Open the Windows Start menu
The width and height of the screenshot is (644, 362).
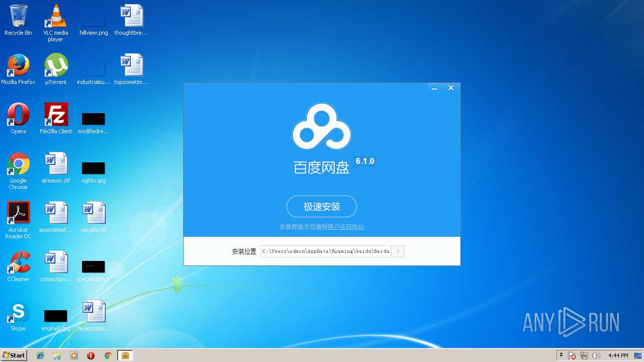[x=14, y=355]
